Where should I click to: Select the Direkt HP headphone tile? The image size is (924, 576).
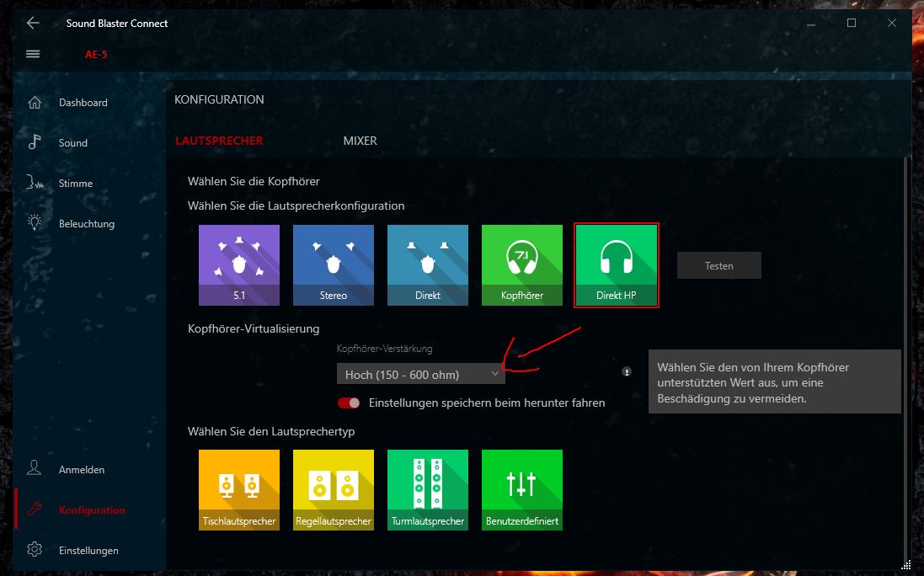coord(617,265)
